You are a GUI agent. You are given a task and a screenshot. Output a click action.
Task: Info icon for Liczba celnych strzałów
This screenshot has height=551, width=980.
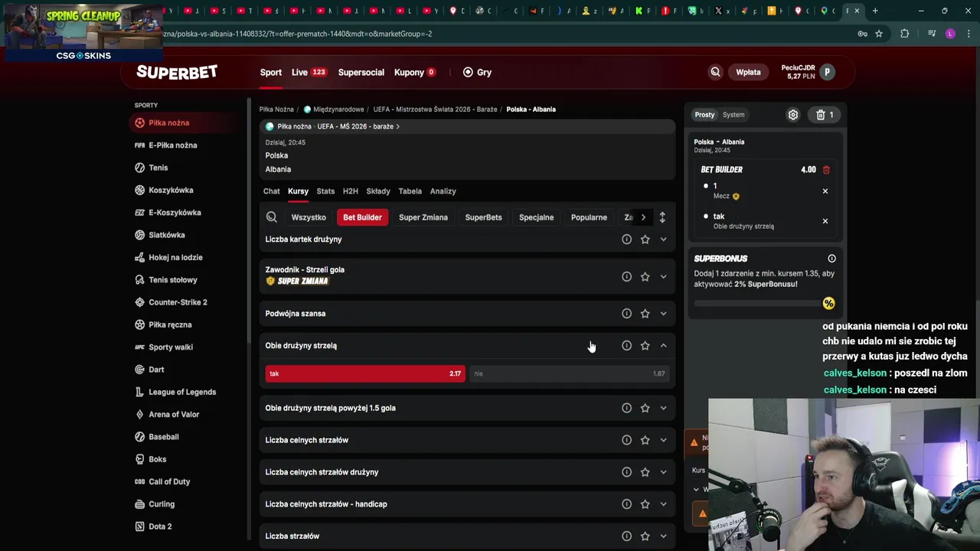626,440
